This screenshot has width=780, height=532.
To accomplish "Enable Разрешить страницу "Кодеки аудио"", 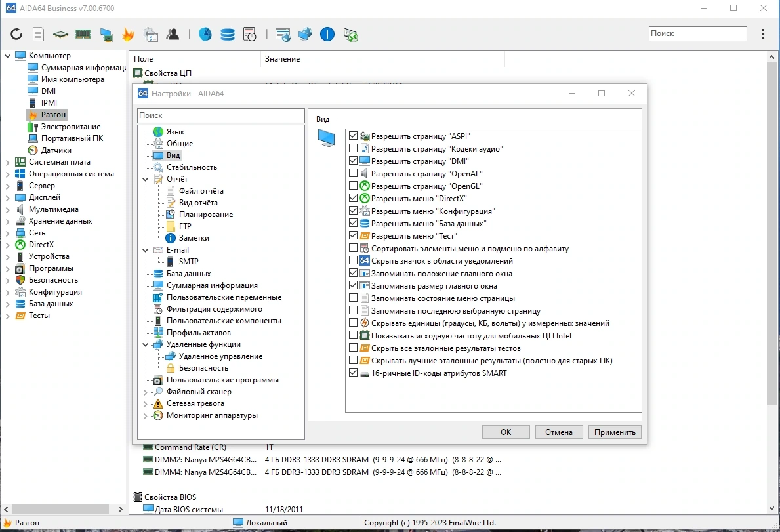I will (x=353, y=148).
